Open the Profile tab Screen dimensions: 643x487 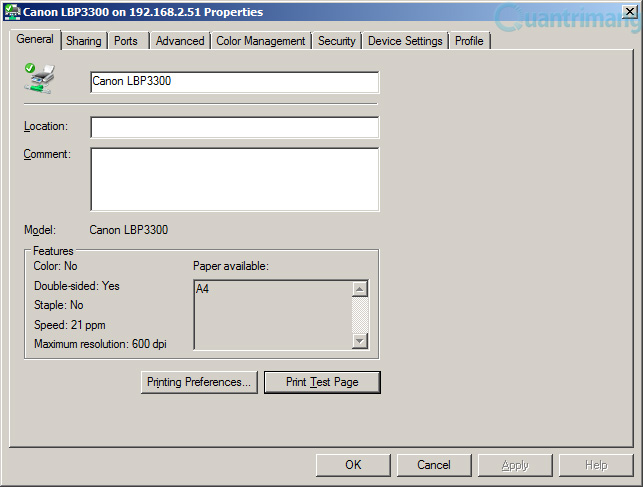[469, 41]
